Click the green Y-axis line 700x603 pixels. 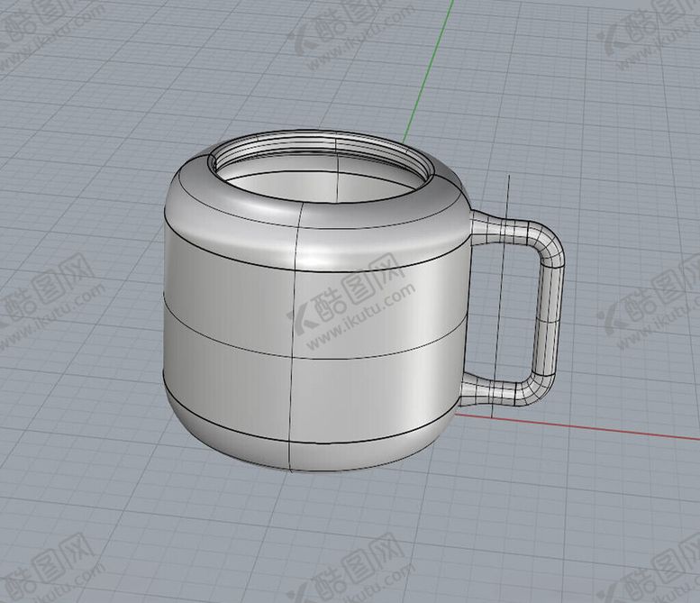coord(427,71)
